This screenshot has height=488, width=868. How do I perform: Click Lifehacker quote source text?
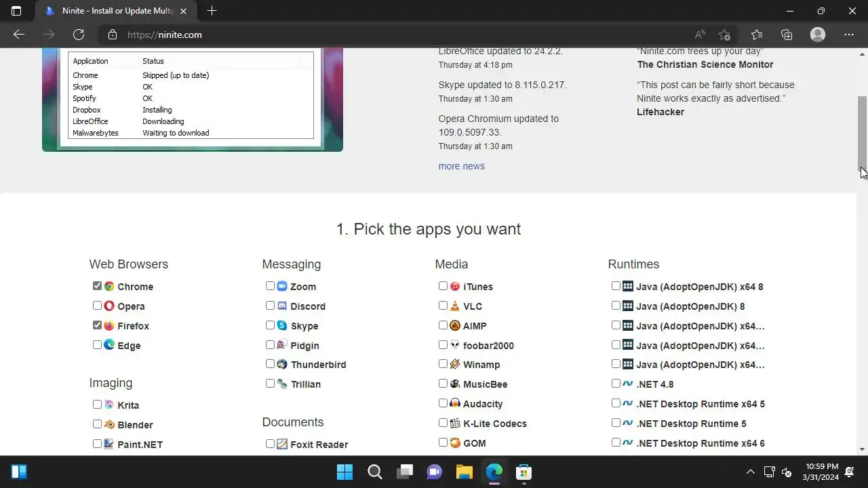660,112
